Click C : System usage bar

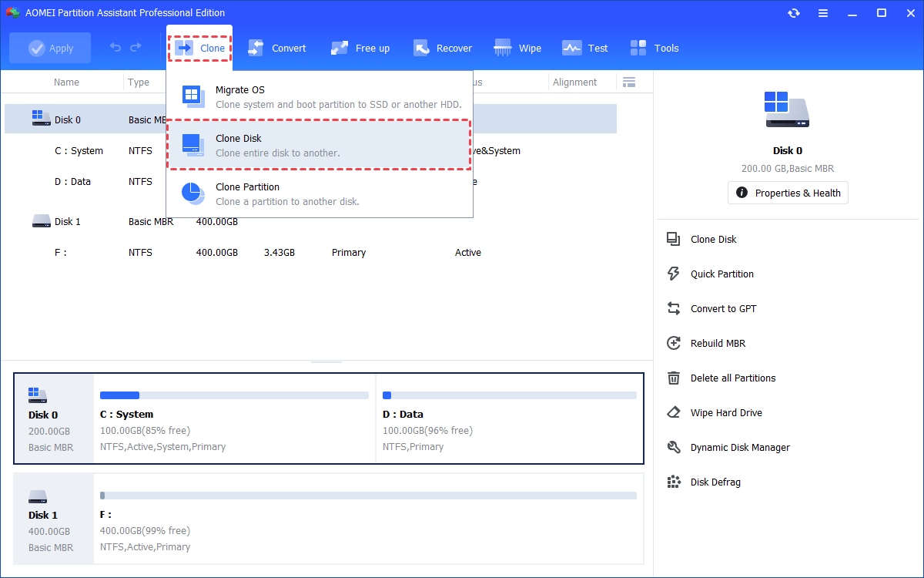pos(234,395)
